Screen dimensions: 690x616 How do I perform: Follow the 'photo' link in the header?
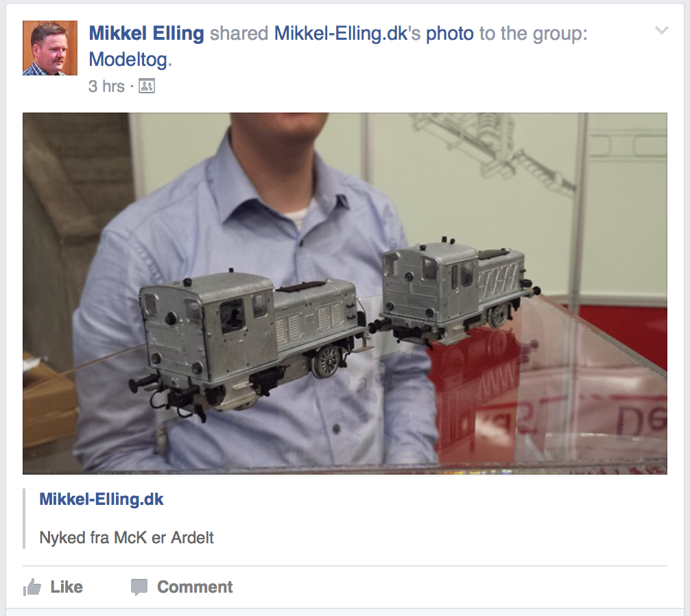450,34
